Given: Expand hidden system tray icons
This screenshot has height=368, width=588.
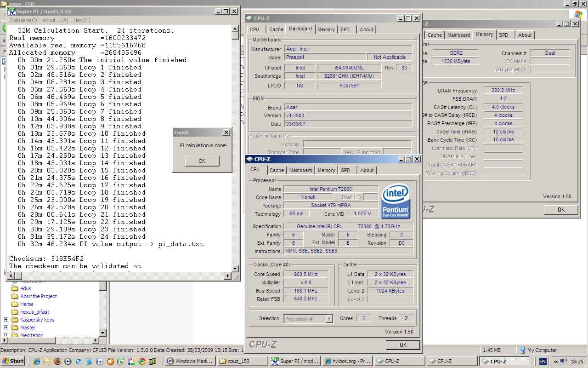Looking at the screenshot, I should coord(555,361).
